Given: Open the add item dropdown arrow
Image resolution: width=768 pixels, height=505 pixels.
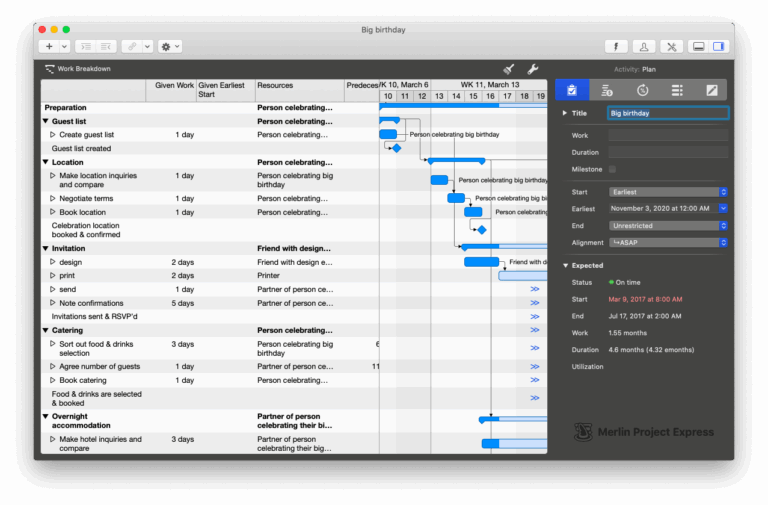Looking at the screenshot, I should pyautogui.click(x=65, y=47).
